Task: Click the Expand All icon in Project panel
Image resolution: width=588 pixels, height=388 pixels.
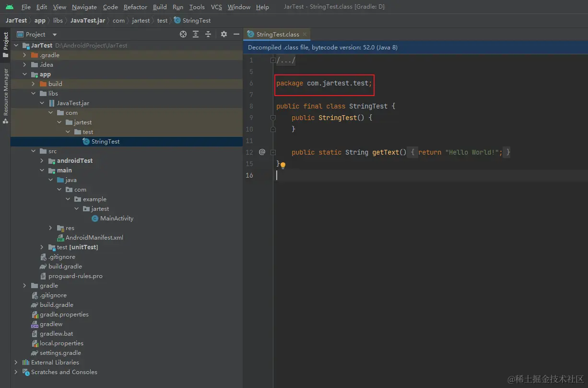Action: (x=196, y=34)
